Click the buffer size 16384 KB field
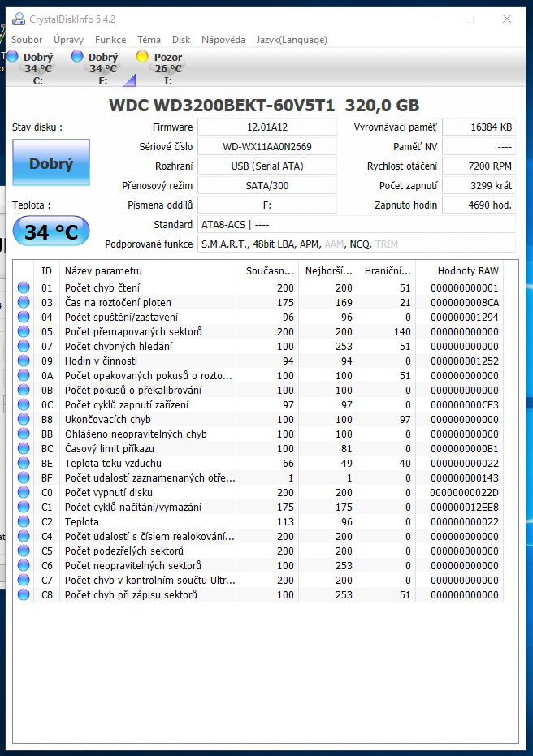 479,127
